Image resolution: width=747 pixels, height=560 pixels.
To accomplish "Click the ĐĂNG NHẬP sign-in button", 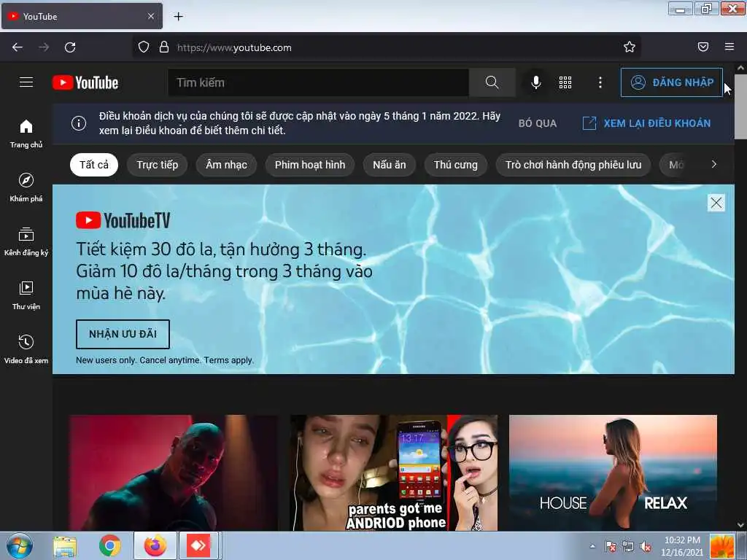I will point(672,82).
